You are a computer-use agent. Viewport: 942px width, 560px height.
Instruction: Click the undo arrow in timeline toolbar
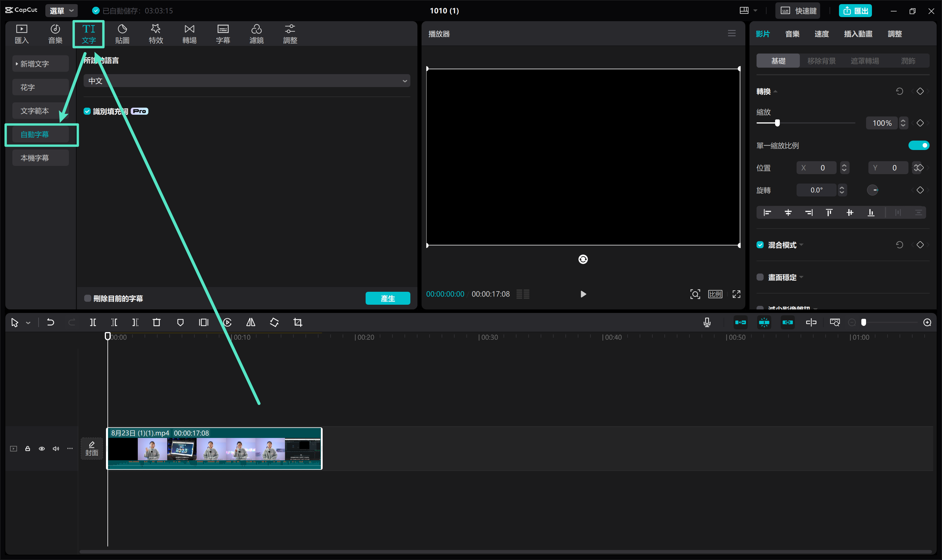point(50,322)
